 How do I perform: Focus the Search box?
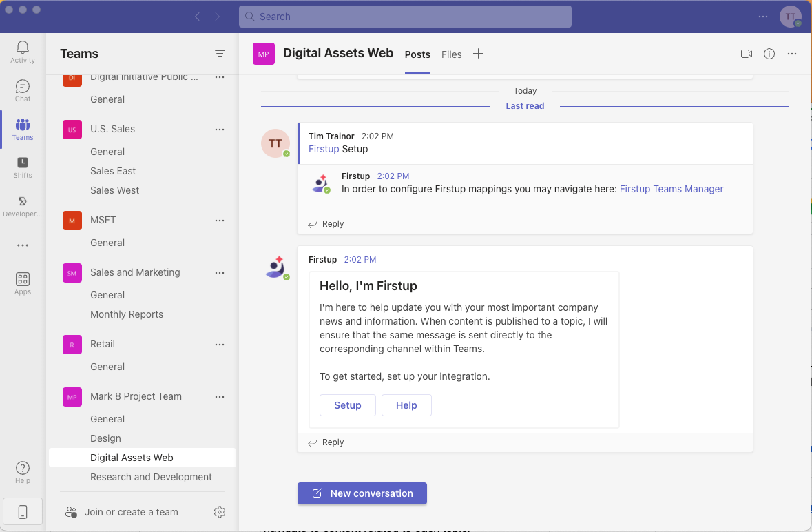pyautogui.click(x=405, y=17)
